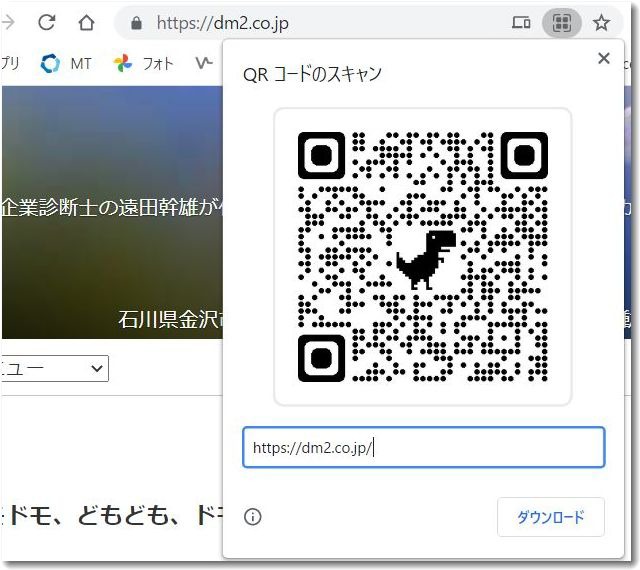The width and height of the screenshot is (640, 570).
Task: Click headline 企業診断士の遠田幹雄
Action: pyautogui.click(x=100, y=207)
